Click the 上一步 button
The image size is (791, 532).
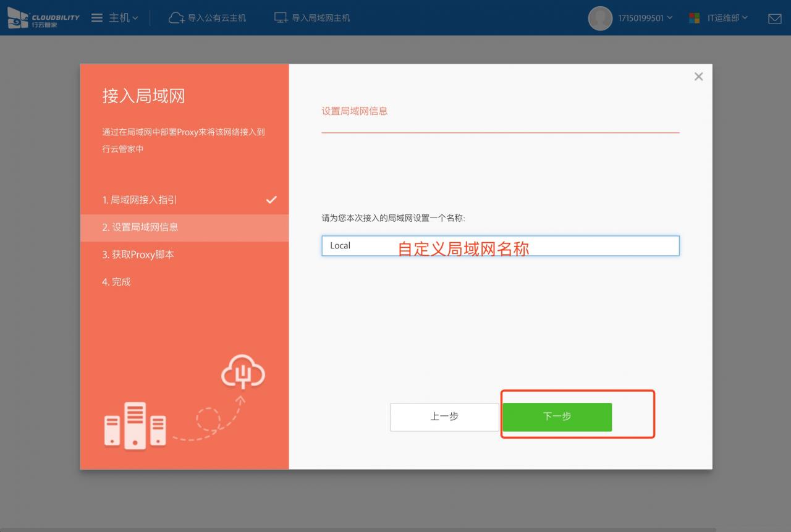point(444,416)
